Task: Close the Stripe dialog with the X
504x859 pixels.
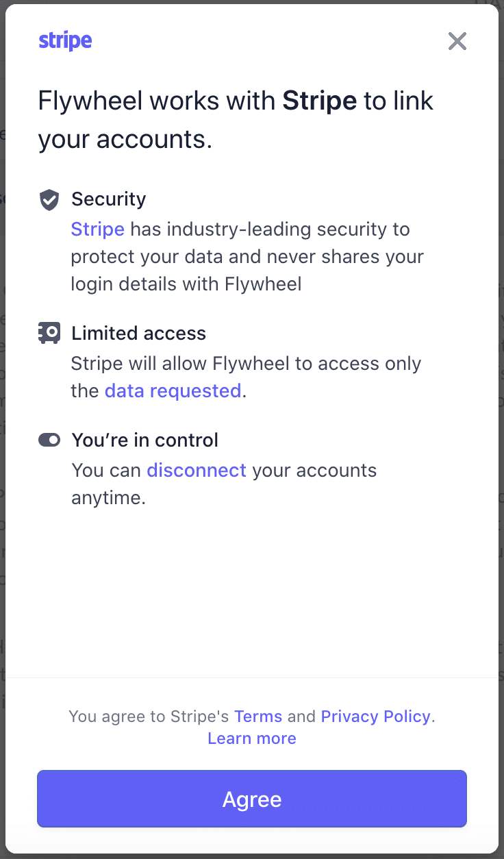Action: [457, 41]
